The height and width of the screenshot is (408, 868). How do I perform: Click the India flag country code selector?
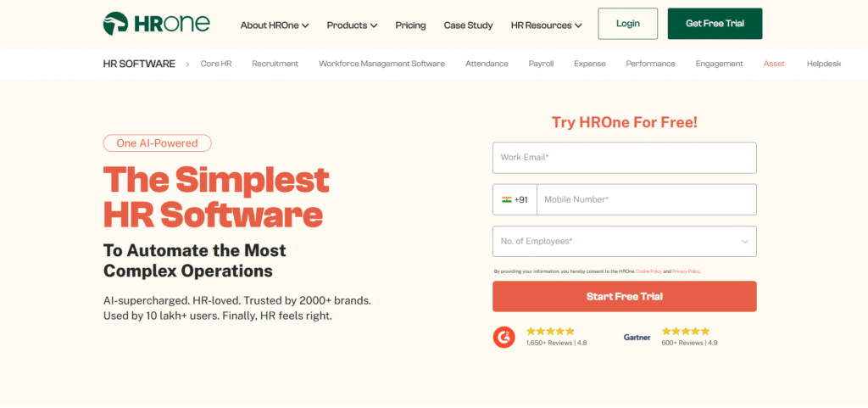click(x=515, y=199)
